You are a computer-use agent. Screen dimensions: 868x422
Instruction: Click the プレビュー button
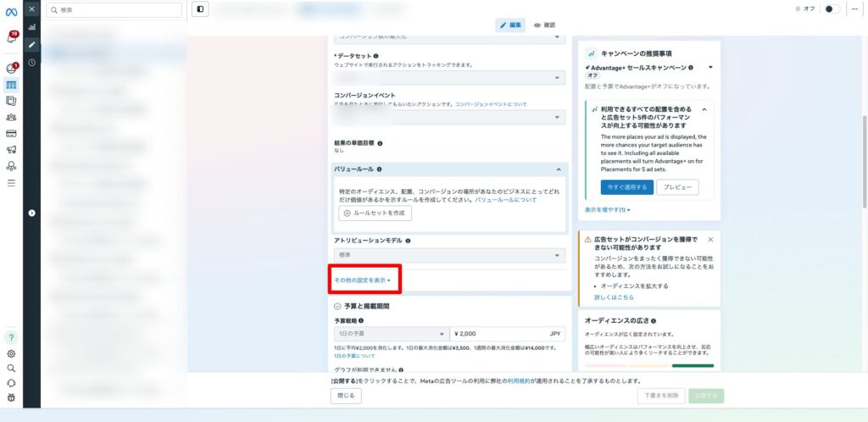[677, 187]
